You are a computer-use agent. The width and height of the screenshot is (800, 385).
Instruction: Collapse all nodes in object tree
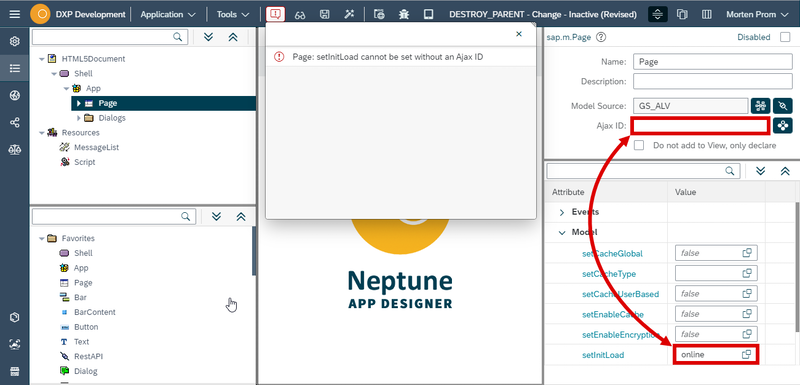pos(233,37)
